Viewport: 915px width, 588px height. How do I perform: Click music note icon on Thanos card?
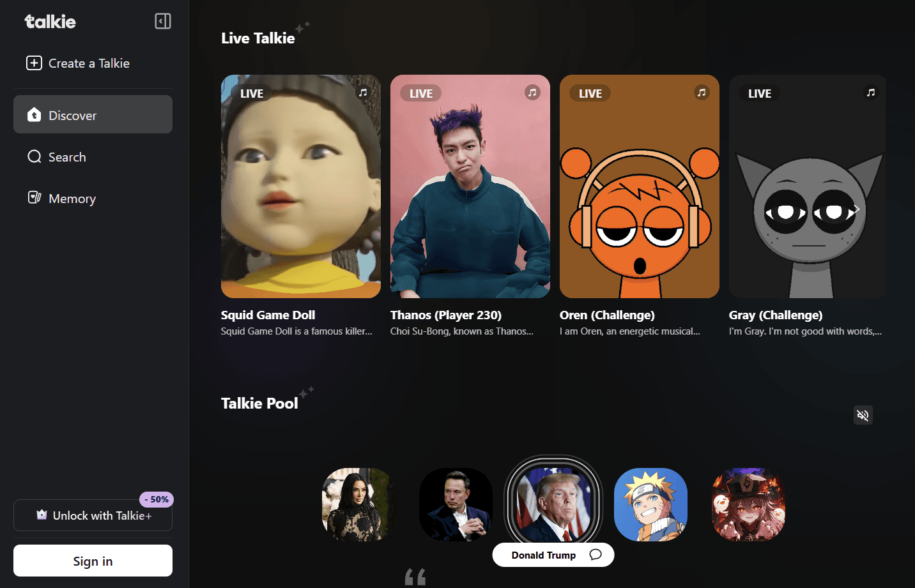pyautogui.click(x=532, y=93)
